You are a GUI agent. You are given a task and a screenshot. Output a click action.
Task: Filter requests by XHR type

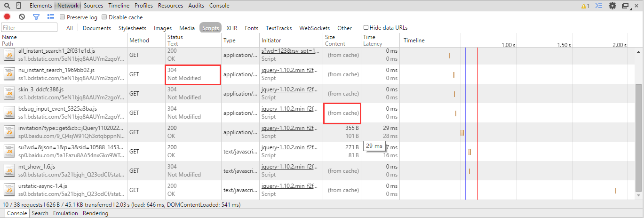pyautogui.click(x=231, y=28)
